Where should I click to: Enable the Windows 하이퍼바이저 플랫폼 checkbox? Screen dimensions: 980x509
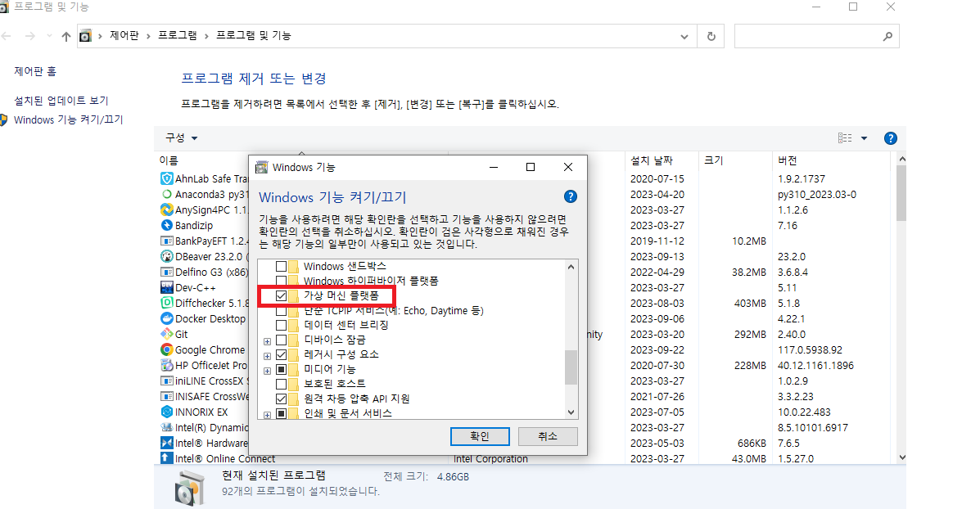pos(282,281)
